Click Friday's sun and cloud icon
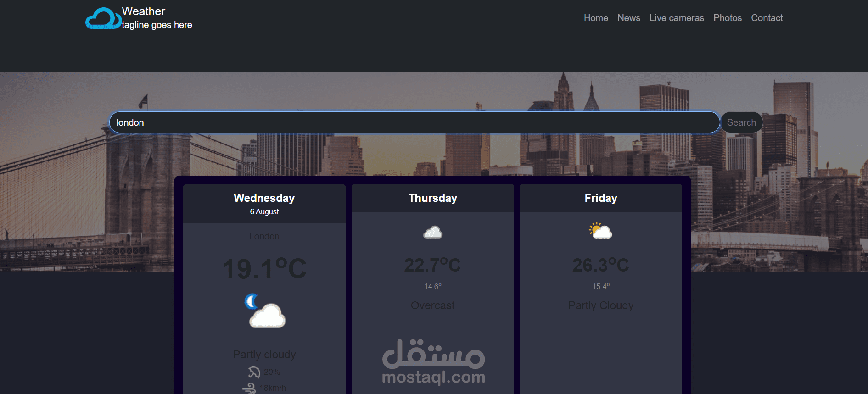Viewport: 868px width, 394px height. coord(600,231)
